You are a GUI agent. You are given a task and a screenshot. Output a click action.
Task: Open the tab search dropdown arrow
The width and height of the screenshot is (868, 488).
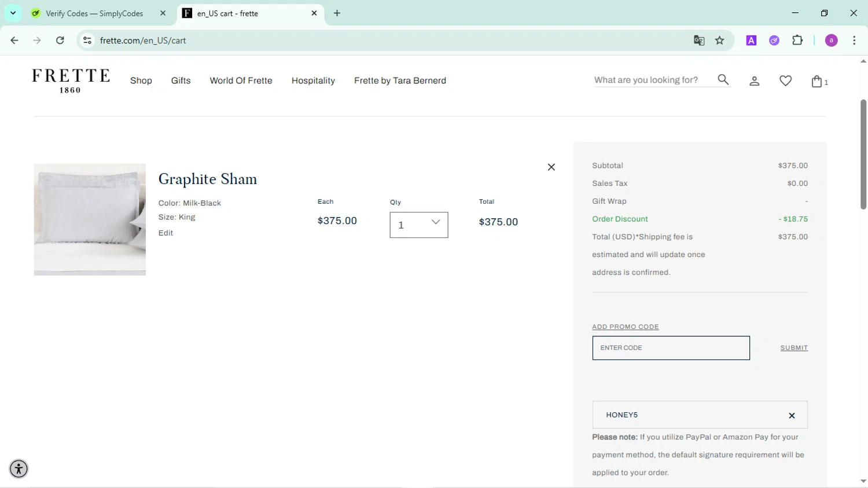point(13,13)
